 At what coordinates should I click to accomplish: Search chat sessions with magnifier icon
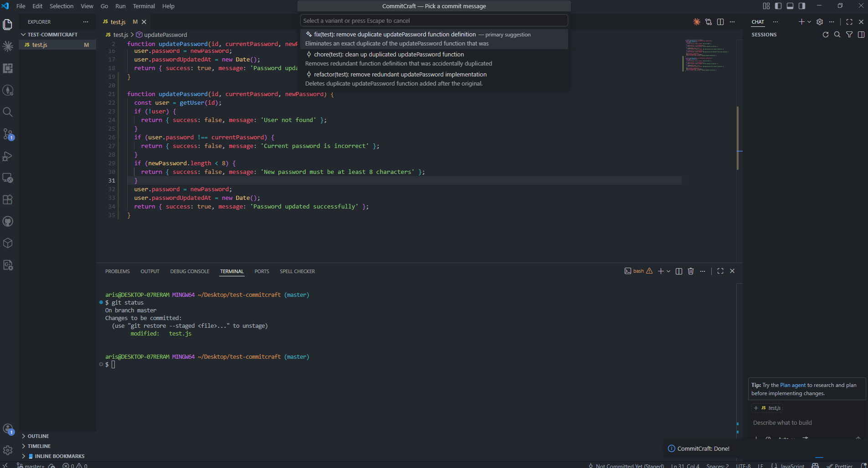click(837, 35)
